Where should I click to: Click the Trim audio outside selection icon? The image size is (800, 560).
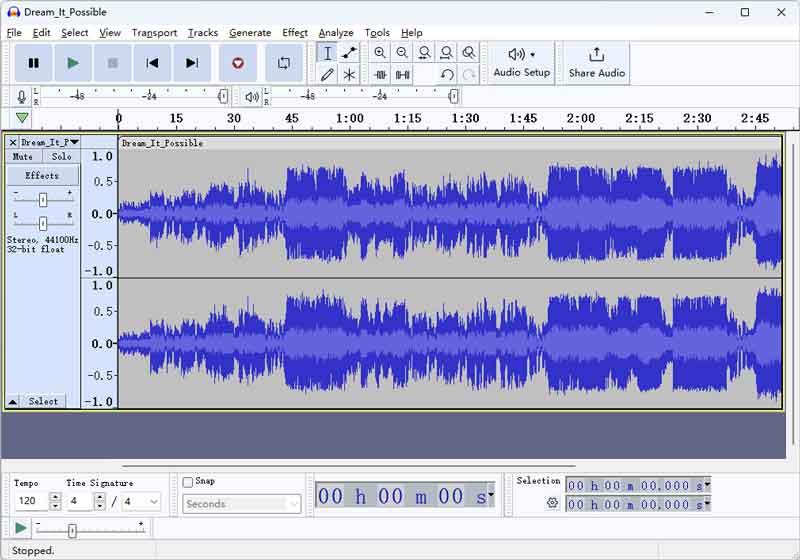pyautogui.click(x=380, y=75)
